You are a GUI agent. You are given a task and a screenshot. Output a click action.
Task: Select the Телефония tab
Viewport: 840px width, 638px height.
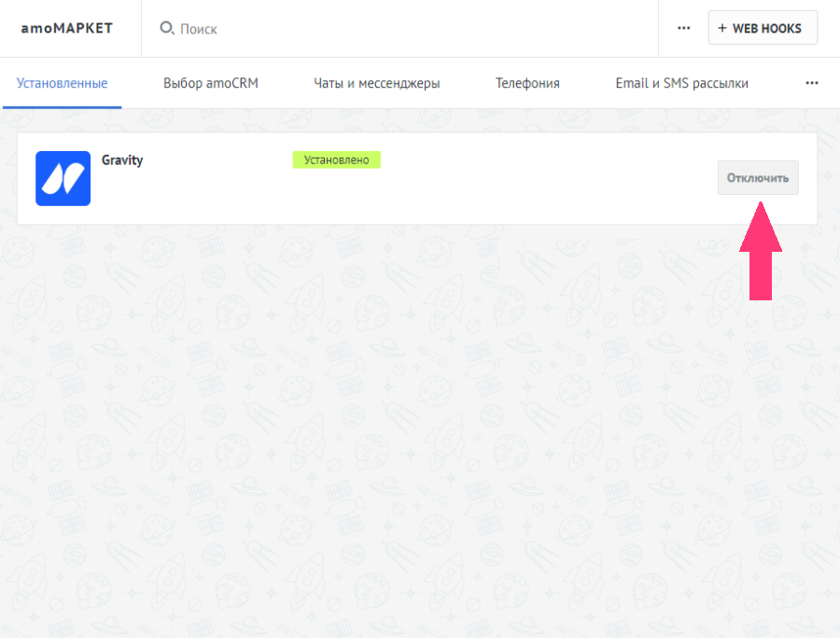pyautogui.click(x=527, y=83)
